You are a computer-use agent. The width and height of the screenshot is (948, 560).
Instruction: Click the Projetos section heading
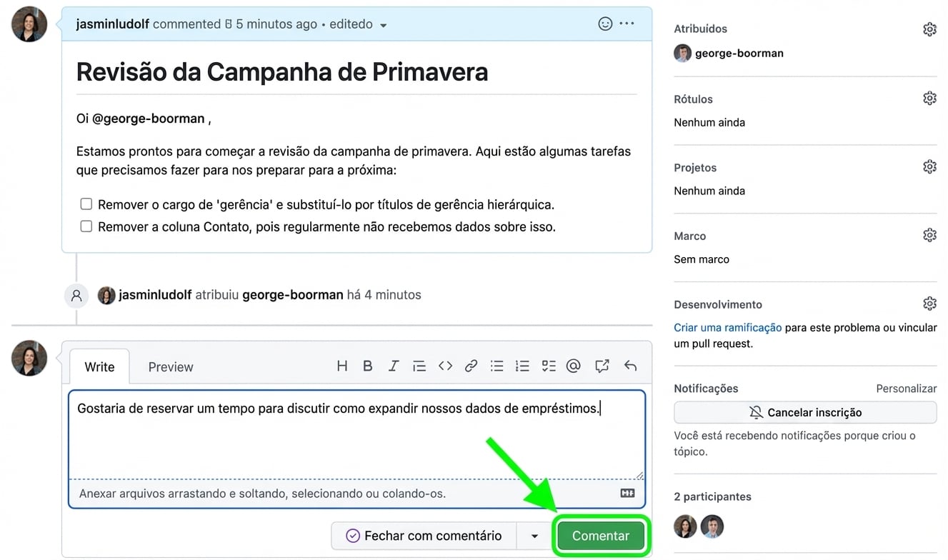point(695,167)
